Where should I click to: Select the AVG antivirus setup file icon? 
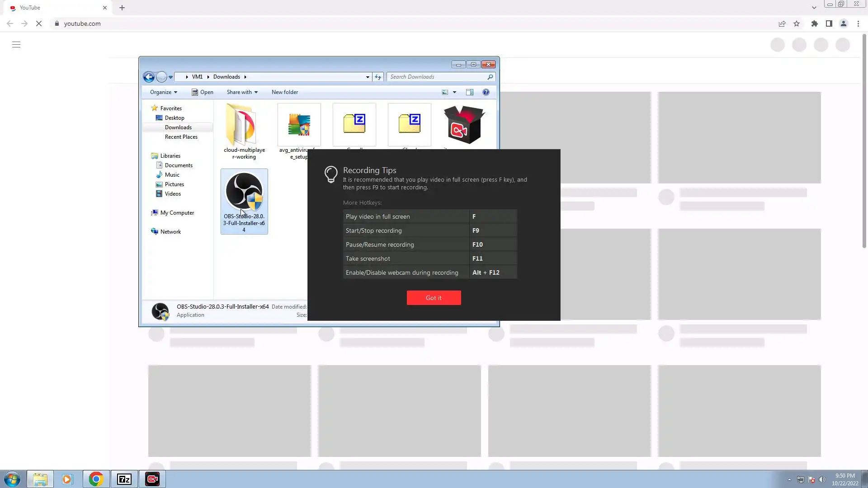299,125
